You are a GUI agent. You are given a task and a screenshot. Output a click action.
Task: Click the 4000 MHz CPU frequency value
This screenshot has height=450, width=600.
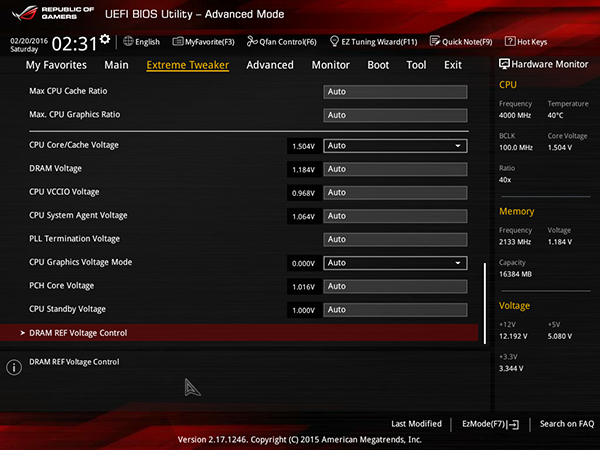[515, 115]
